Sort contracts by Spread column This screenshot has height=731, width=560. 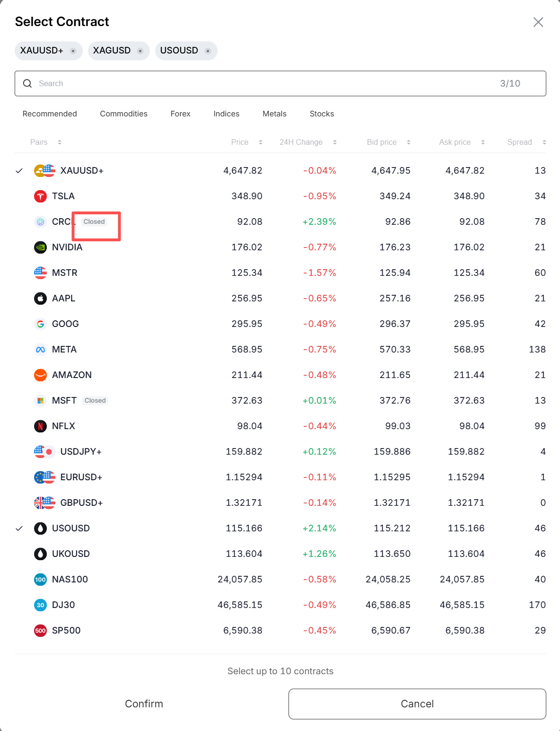pyautogui.click(x=544, y=142)
